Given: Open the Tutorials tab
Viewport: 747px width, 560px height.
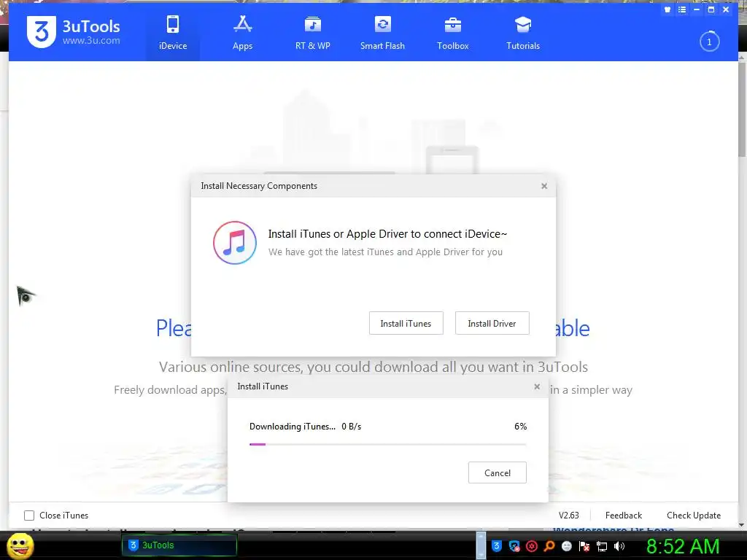Looking at the screenshot, I should coord(523,32).
